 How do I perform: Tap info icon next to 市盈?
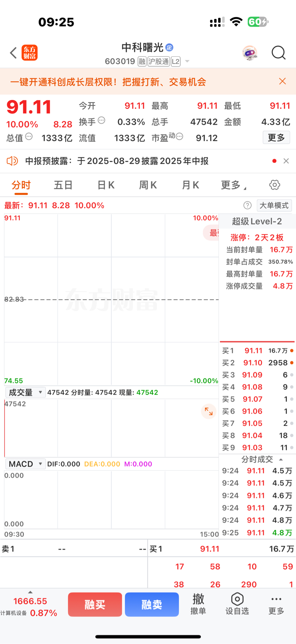click(179, 137)
